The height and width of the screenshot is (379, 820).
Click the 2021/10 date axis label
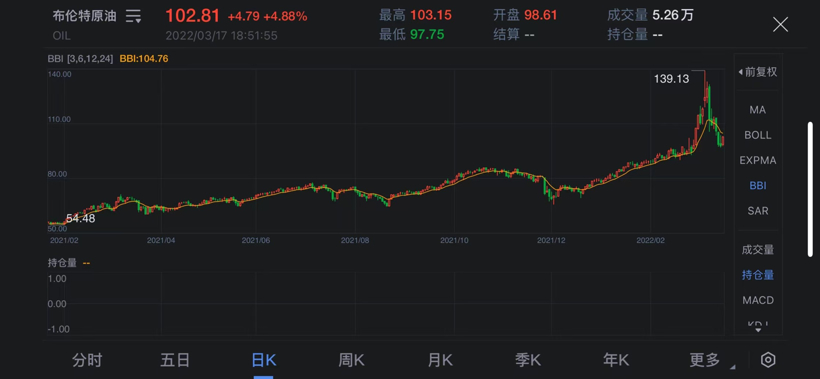tap(454, 240)
